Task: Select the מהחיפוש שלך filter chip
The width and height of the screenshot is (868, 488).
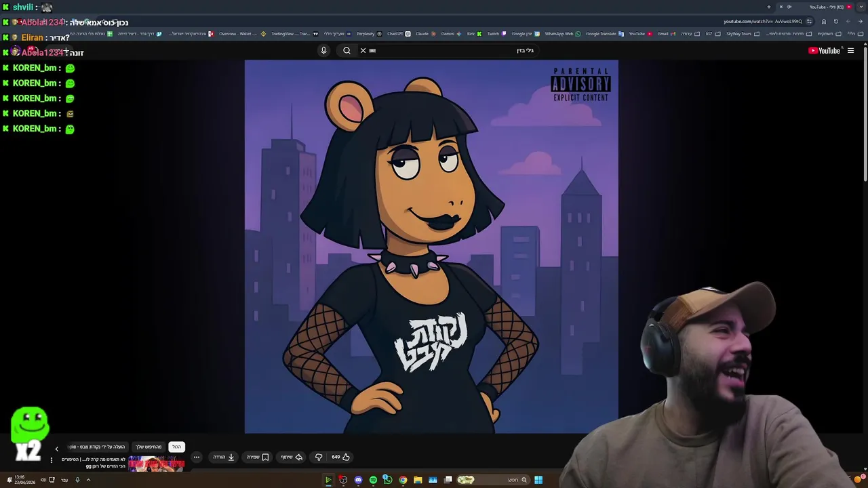Action: [x=149, y=447]
